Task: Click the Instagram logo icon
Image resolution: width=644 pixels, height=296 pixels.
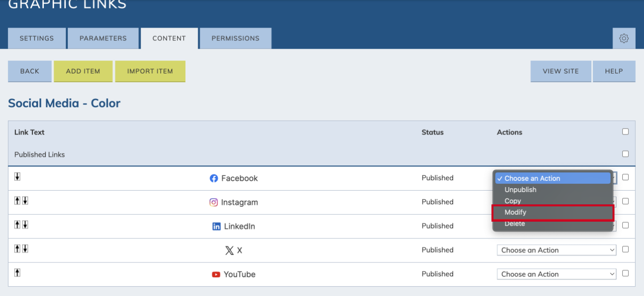Action: 214,202
